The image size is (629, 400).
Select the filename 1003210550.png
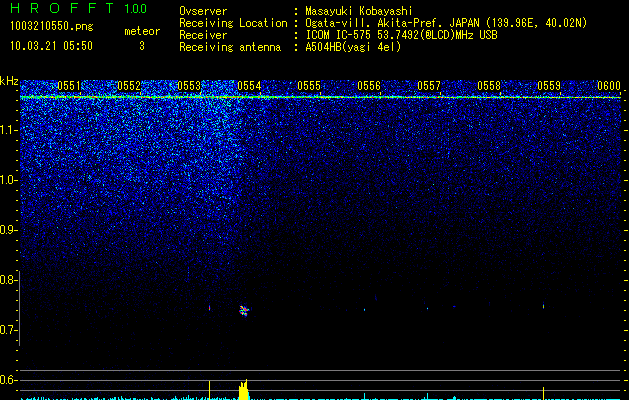(52, 26)
